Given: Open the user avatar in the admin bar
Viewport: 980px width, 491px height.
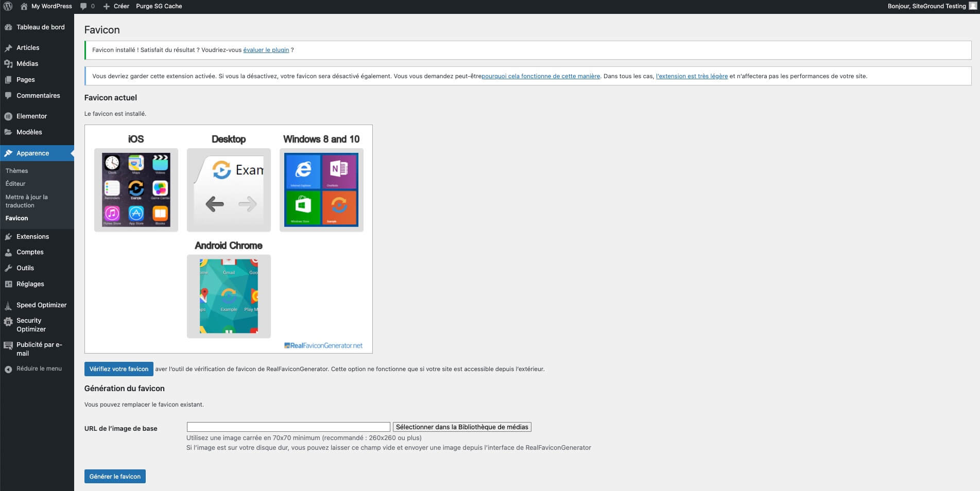Looking at the screenshot, I should [973, 6].
